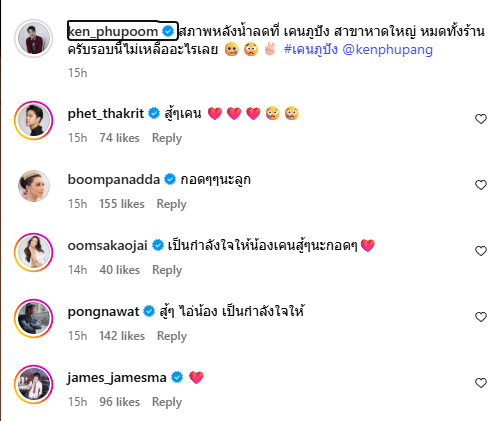
Task: Visit ken_phupoom username link
Action: point(113,31)
